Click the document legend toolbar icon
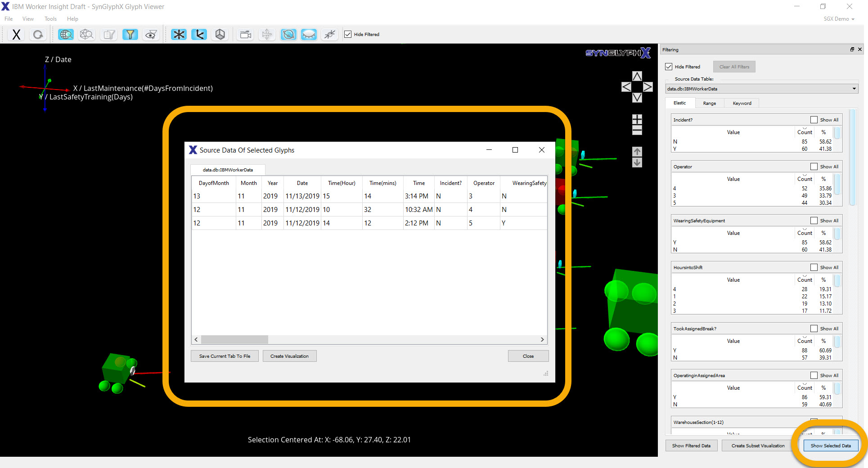 108,35
